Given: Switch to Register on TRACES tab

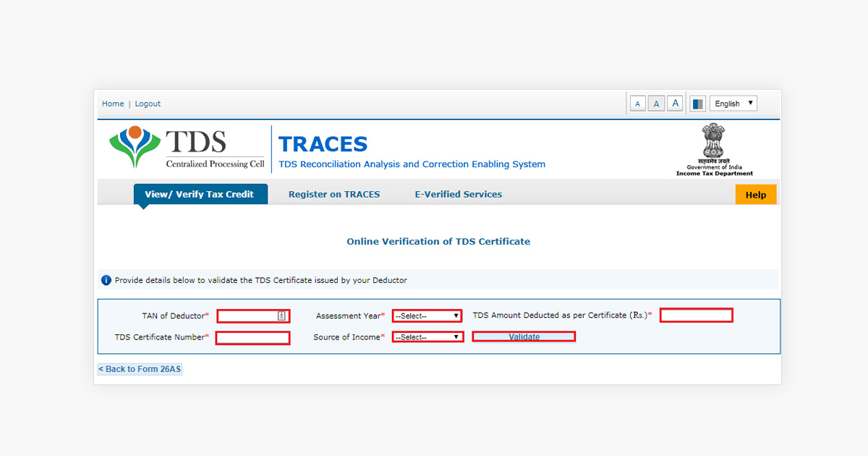Looking at the screenshot, I should point(334,194).
